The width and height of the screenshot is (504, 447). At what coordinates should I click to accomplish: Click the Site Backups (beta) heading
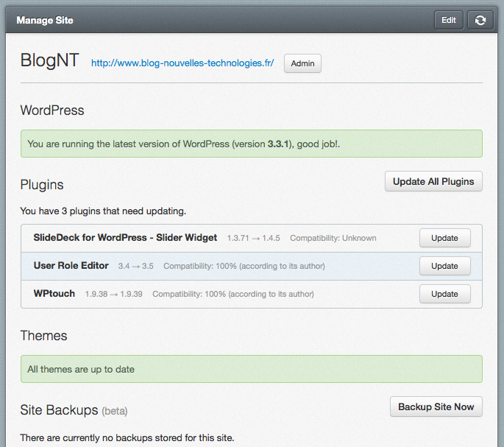tap(74, 409)
